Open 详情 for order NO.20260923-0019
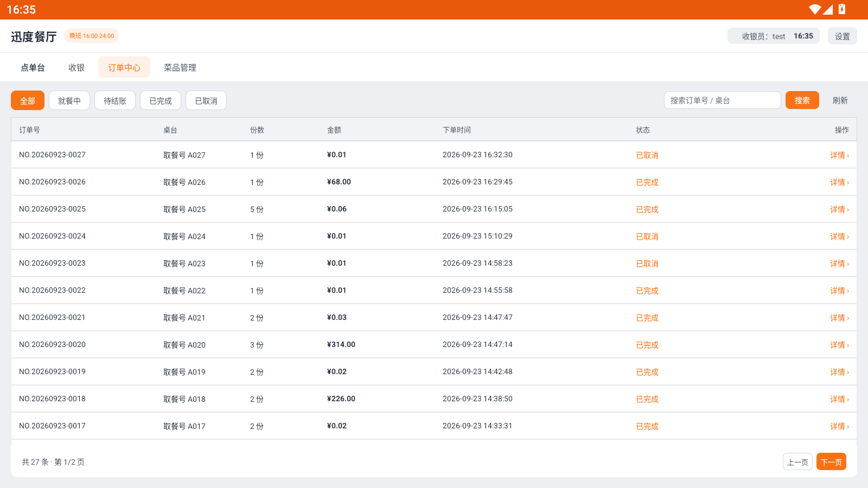Viewport: 868px width, 488px height. pyautogui.click(x=839, y=372)
